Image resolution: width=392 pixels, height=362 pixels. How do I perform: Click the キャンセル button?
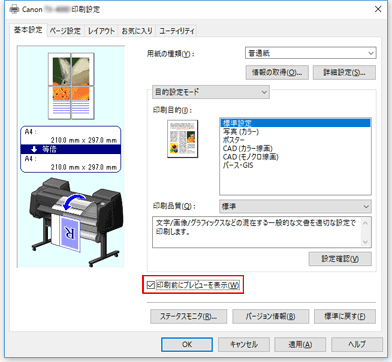click(244, 344)
